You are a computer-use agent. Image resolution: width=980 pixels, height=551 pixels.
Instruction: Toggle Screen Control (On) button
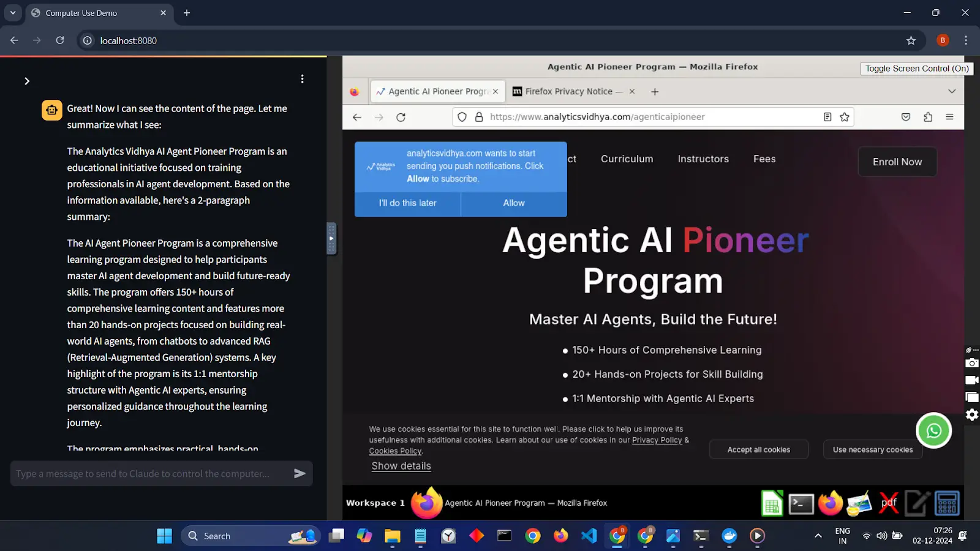[917, 69]
